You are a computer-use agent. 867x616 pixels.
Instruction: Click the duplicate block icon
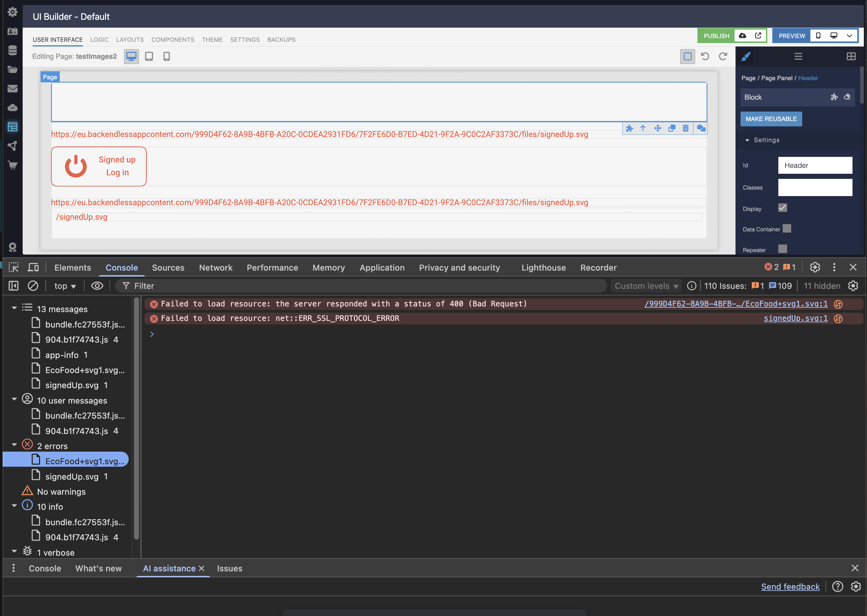(x=672, y=128)
